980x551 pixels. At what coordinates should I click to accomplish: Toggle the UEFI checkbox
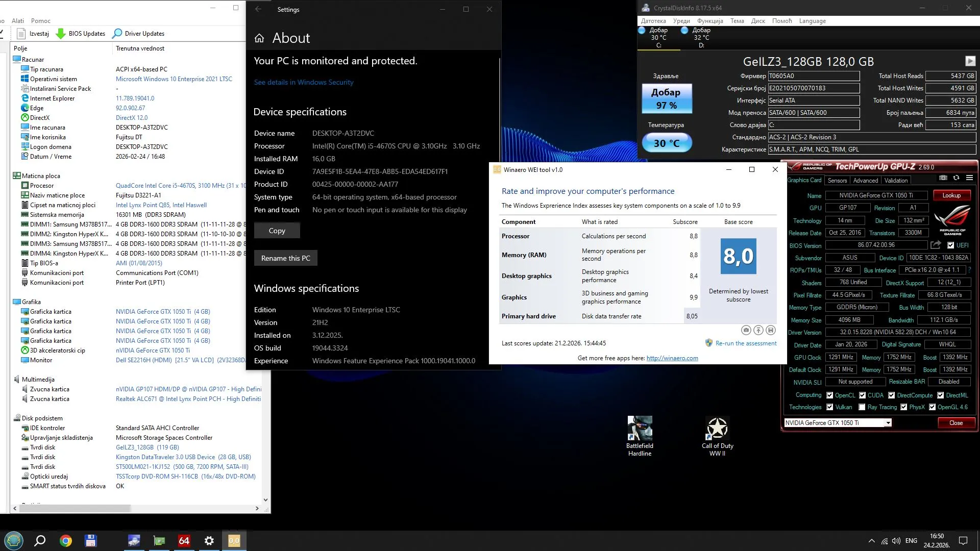pyautogui.click(x=950, y=245)
